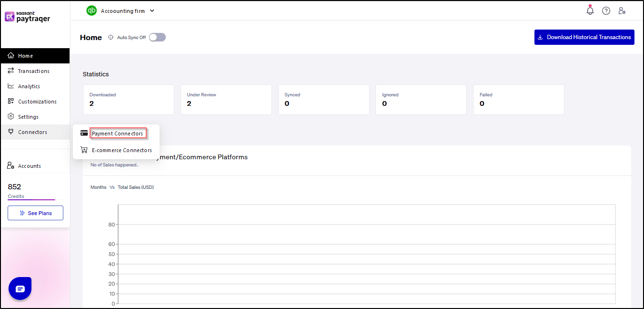Viewport: 644px width, 309px height.
Task: Click Download Historical Transactions button
Action: pyautogui.click(x=584, y=37)
